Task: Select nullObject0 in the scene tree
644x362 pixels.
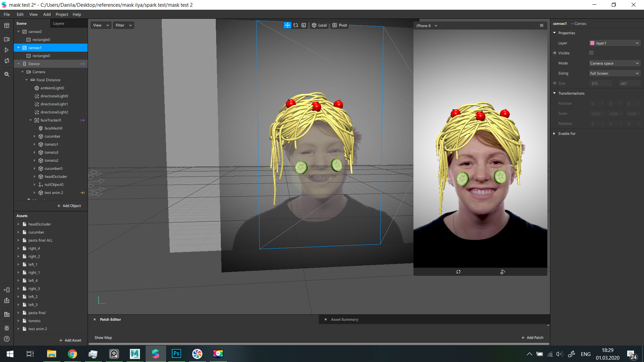Action: click(54, 185)
